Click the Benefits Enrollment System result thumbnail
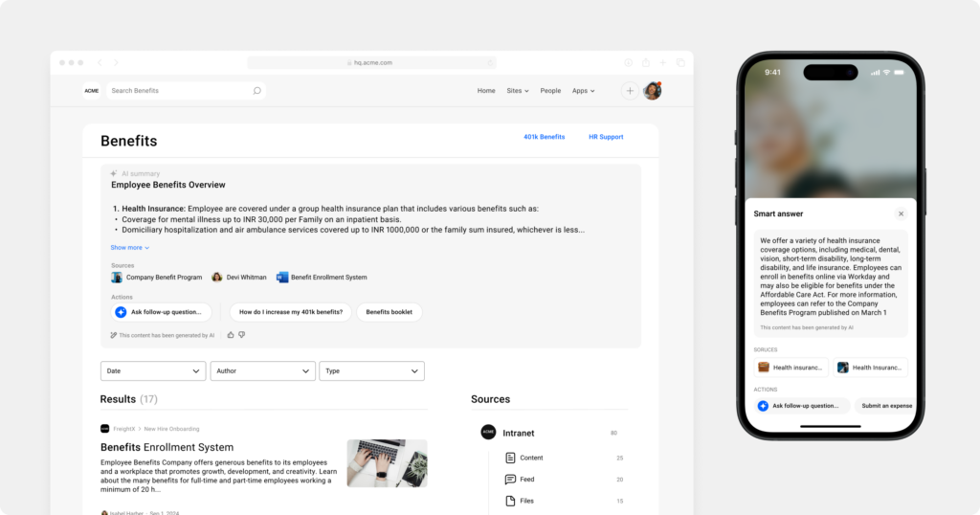Screen dimensions: 980x515 [387, 463]
